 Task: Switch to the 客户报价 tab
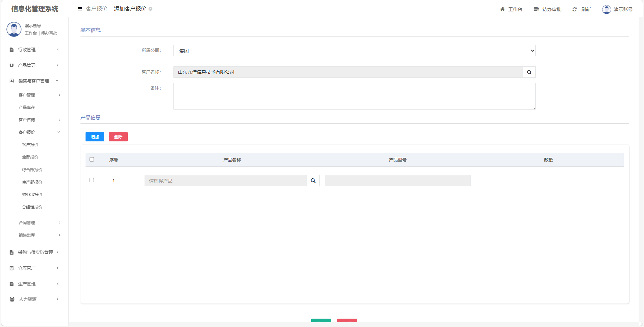pos(96,9)
